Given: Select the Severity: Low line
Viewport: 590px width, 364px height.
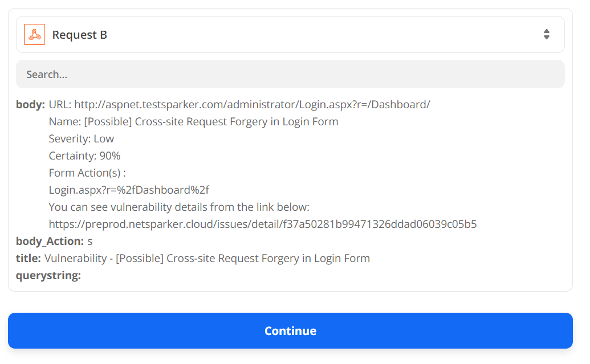Looking at the screenshot, I should point(82,139).
